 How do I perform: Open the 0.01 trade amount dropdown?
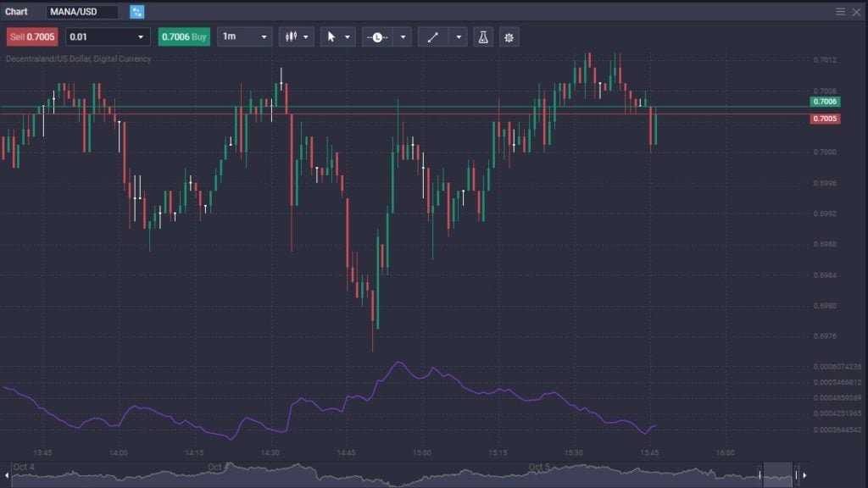click(108, 36)
